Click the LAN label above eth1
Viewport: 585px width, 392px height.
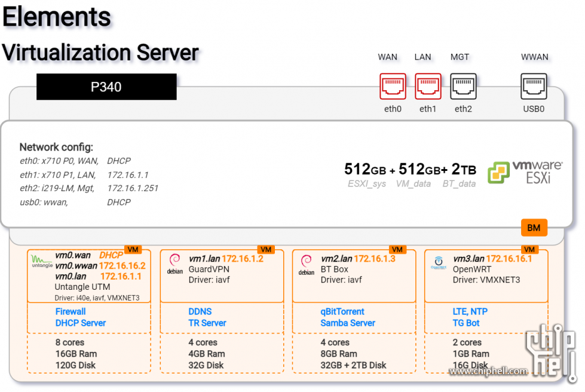pos(422,57)
